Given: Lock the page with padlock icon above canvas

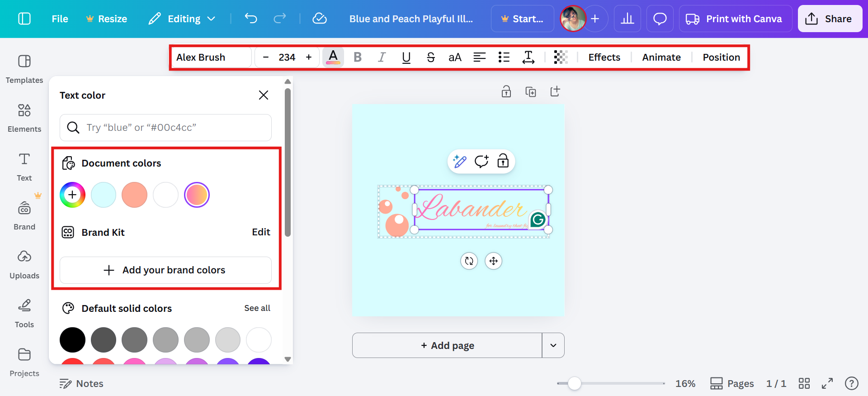Looking at the screenshot, I should click(x=506, y=91).
